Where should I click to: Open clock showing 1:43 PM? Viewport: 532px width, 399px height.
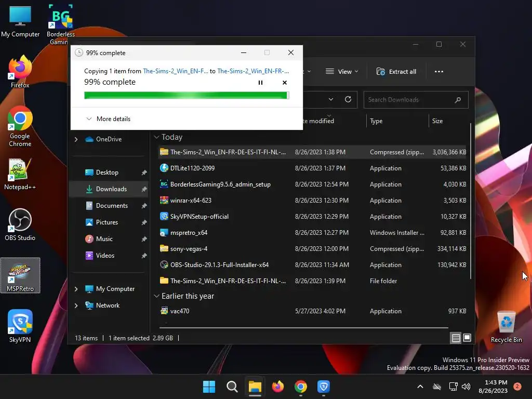[493, 387]
